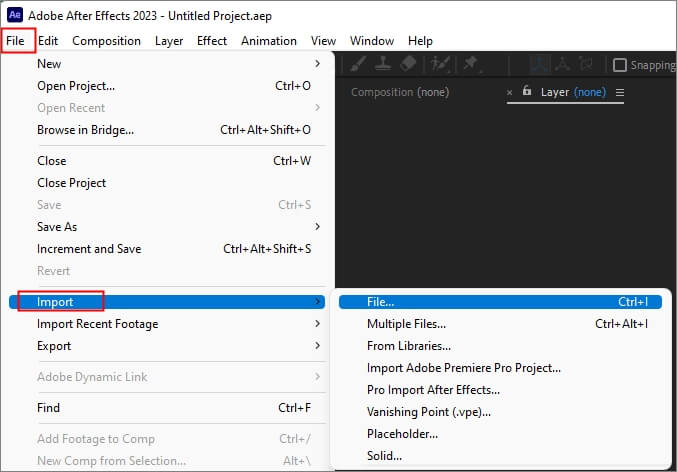Image resolution: width=677 pixels, height=472 pixels.
Task: Toggle the Layer panel lock icon
Action: point(526,91)
